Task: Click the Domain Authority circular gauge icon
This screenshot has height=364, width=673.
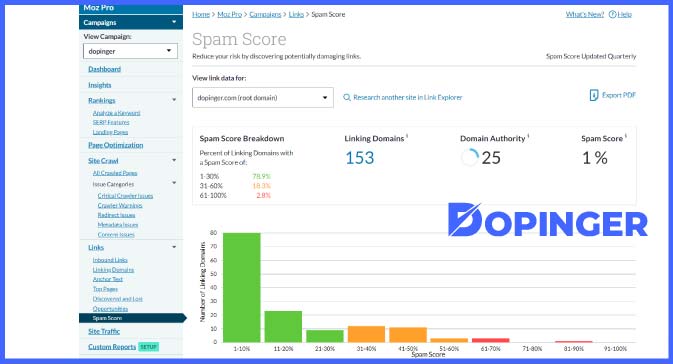Action: (x=470, y=158)
